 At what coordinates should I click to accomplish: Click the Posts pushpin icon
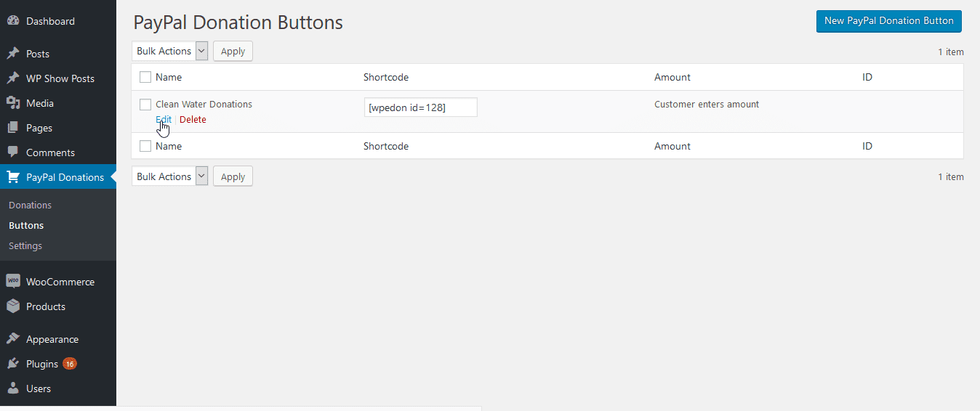[x=13, y=54]
